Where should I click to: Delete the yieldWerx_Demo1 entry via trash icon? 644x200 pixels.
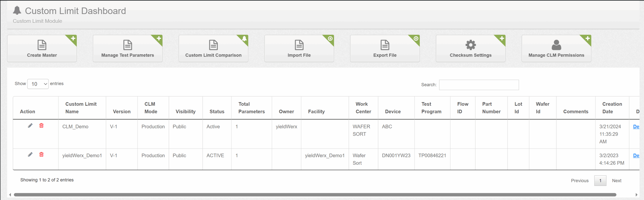click(x=42, y=154)
